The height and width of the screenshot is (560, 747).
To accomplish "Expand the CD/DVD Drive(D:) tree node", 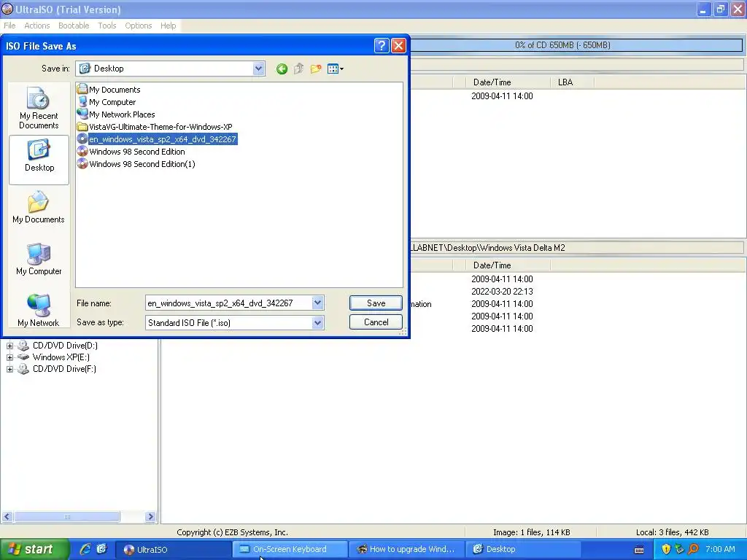I will [x=9, y=346].
